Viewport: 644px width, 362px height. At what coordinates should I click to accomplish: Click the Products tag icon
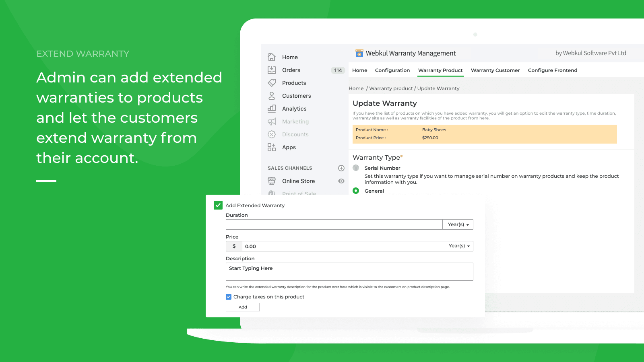pos(272,83)
